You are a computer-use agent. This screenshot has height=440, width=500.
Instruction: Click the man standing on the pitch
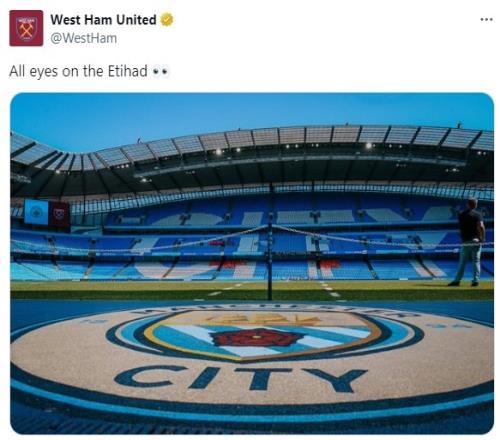469,242
